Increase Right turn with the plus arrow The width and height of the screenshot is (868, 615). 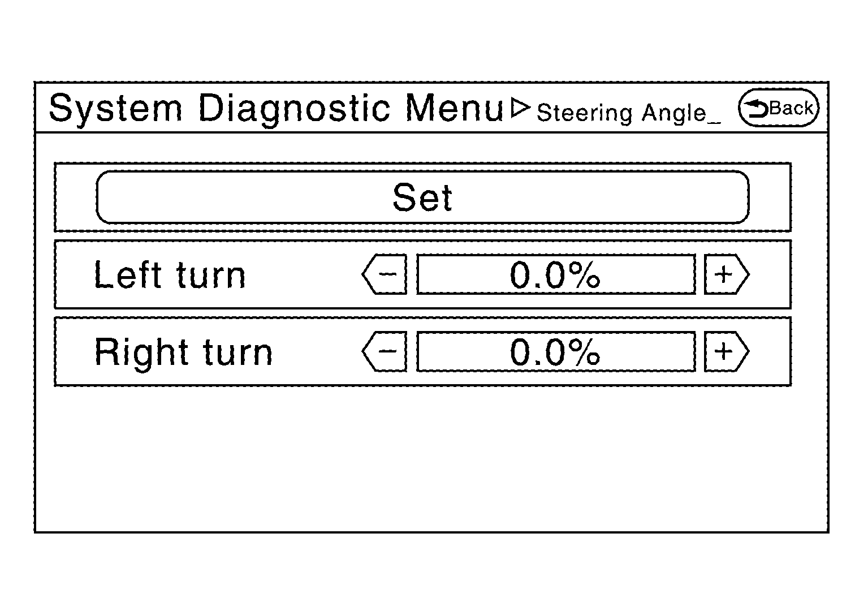click(726, 351)
